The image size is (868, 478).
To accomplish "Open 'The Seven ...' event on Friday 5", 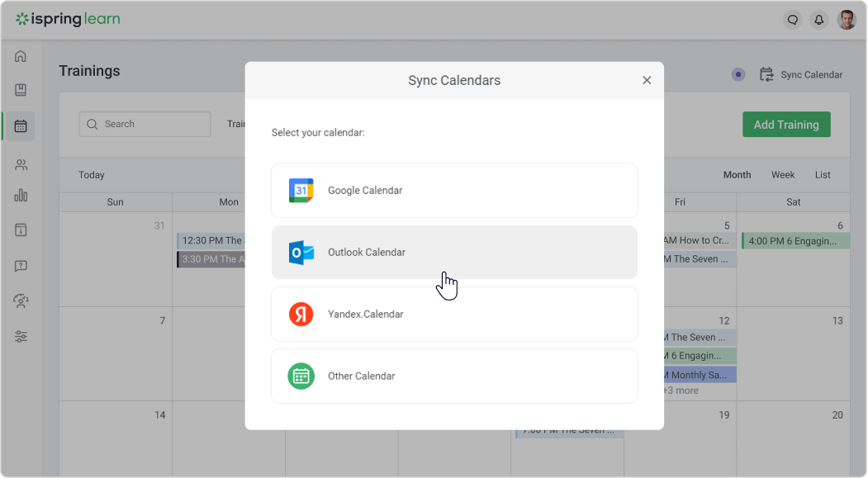I will [700, 259].
